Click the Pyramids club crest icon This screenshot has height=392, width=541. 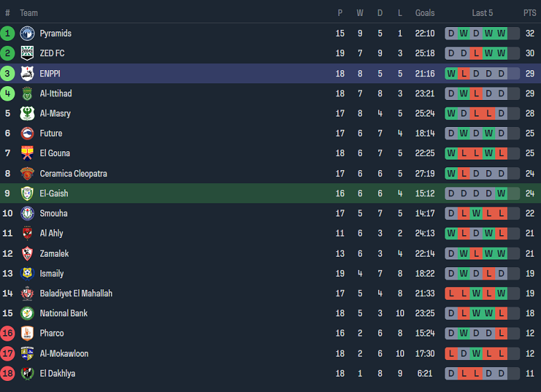click(x=27, y=33)
